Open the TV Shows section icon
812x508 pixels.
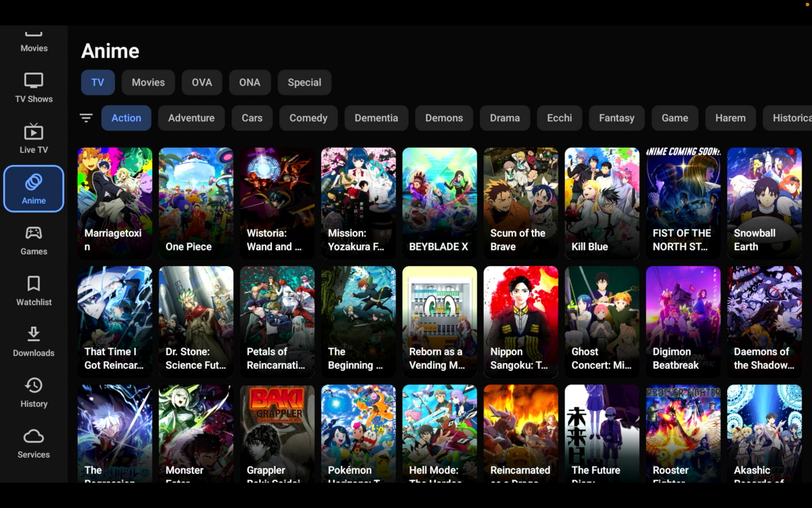(33, 81)
